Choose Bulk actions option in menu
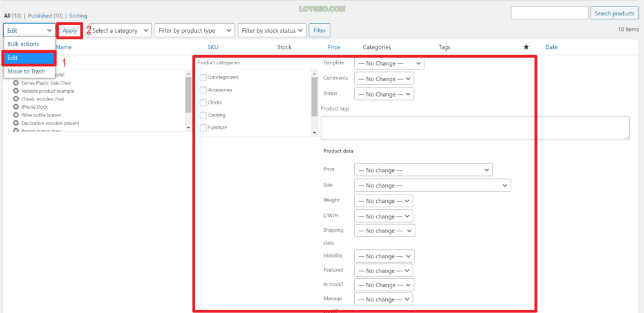The image size is (644, 313). click(30, 44)
